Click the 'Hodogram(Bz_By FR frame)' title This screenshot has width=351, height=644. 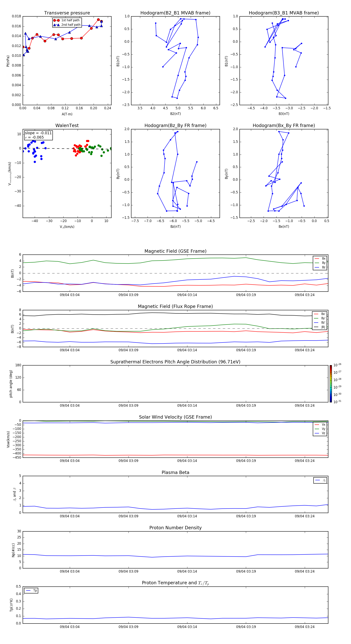click(175, 125)
